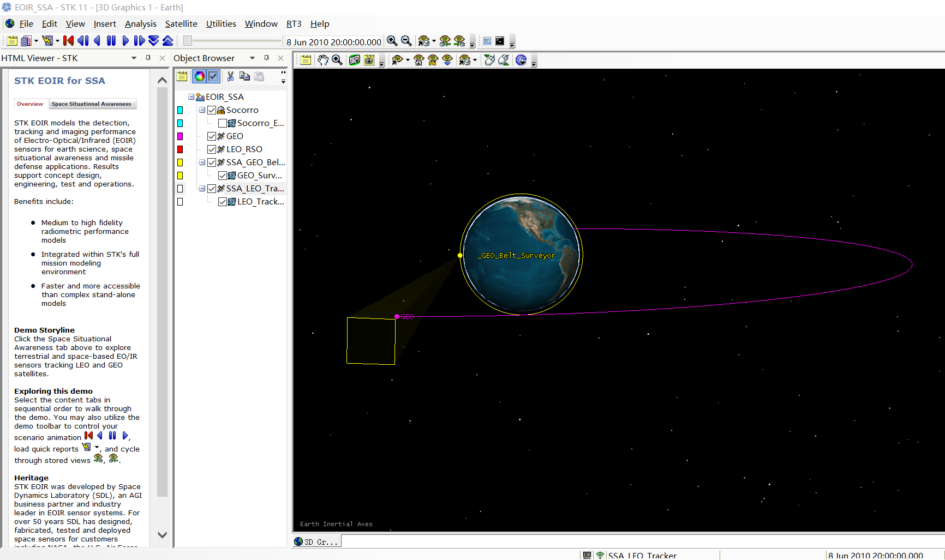Viewport: 945px width, 560px height.
Task: Click the view north eye icon
Action: (433, 60)
